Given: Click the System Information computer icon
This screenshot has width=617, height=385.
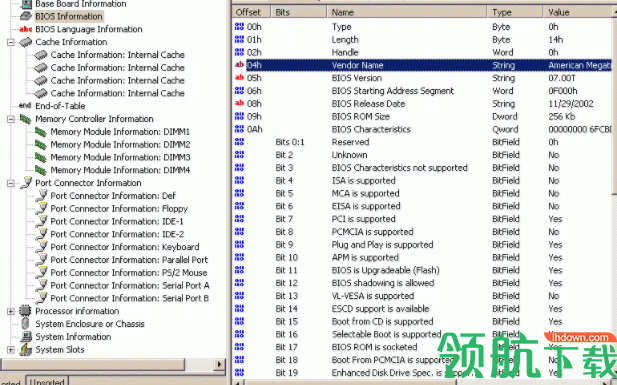Looking at the screenshot, I should [x=26, y=337].
